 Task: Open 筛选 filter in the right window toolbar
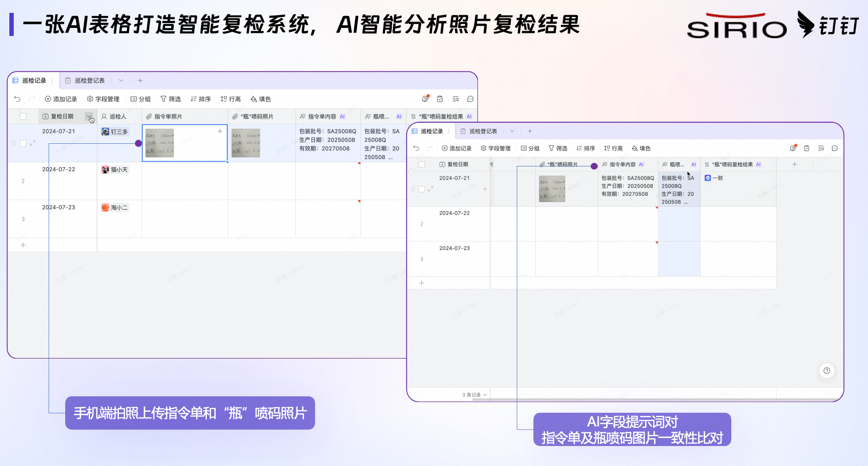(x=558, y=148)
